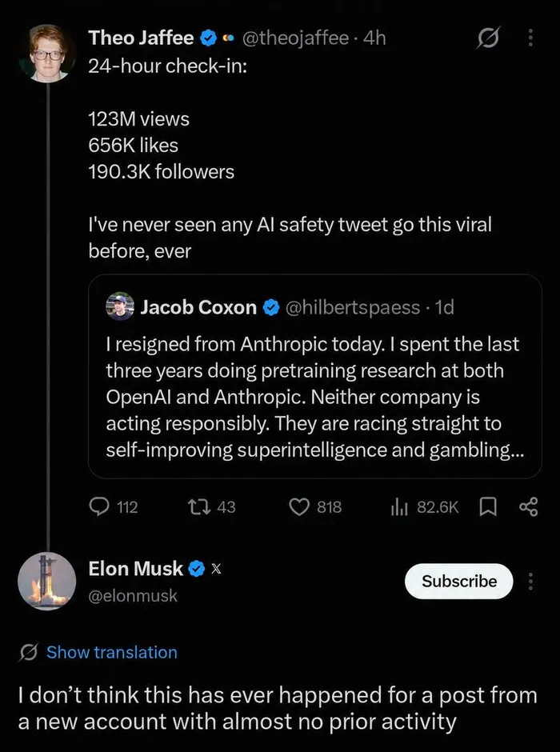Subscribe to Elon Musk

click(x=459, y=582)
